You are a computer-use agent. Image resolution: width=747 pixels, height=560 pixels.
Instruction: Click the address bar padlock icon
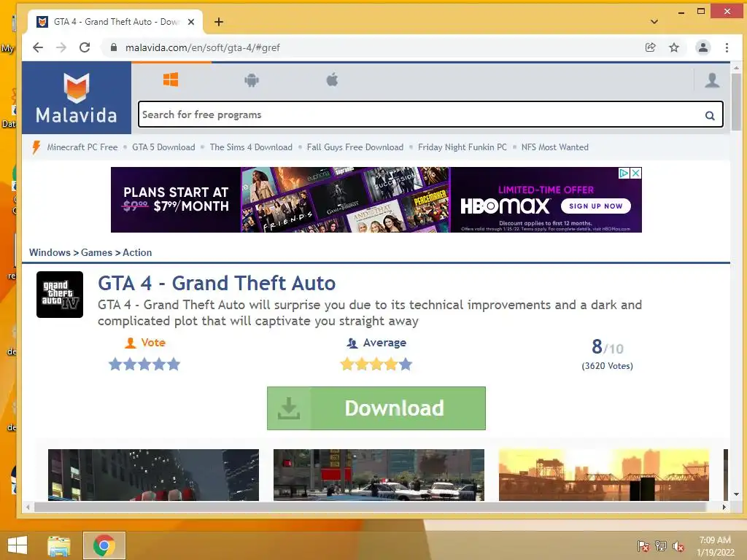point(113,47)
